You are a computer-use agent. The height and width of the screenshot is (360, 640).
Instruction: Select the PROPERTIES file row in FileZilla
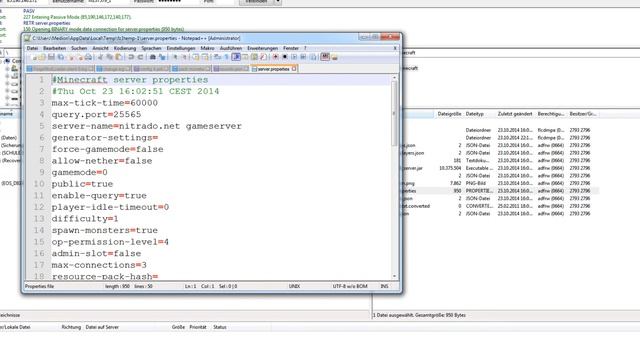tap(500, 191)
